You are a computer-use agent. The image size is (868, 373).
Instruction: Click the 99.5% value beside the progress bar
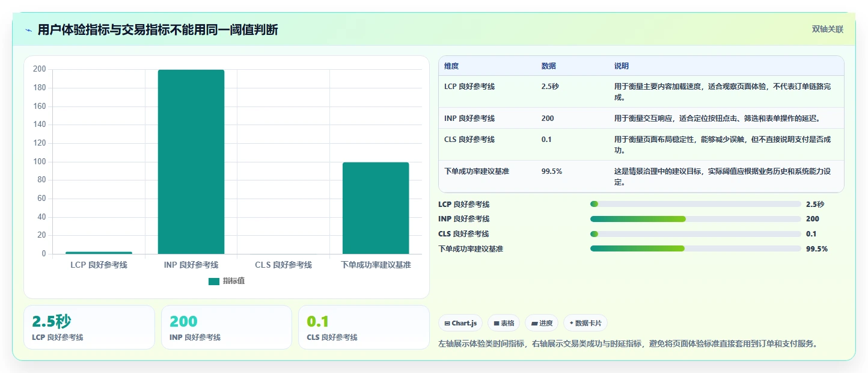[x=817, y=249]
